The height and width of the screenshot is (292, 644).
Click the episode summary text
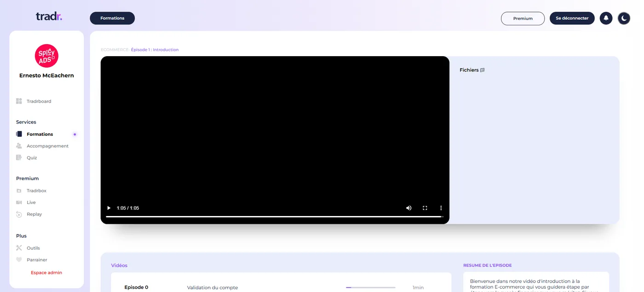coord(534,285)
